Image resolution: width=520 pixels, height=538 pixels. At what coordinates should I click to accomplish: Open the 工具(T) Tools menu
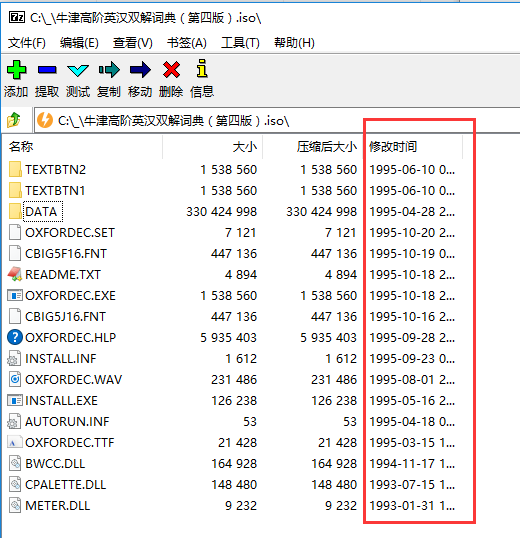(240, 43)
